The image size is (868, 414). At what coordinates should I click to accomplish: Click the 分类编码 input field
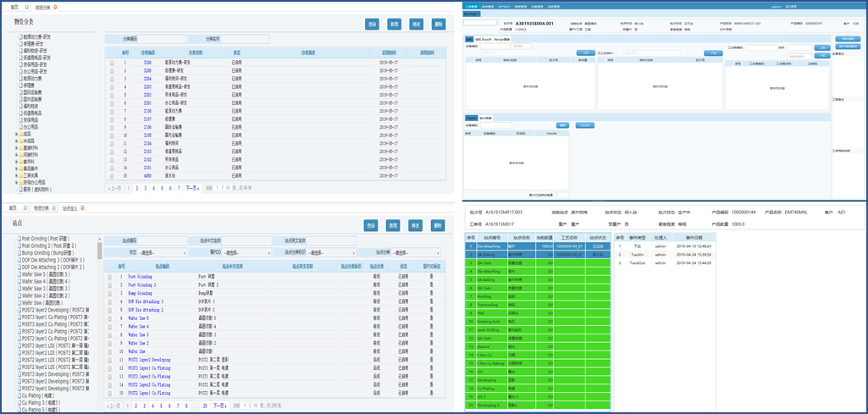click(x=162, y=39)
